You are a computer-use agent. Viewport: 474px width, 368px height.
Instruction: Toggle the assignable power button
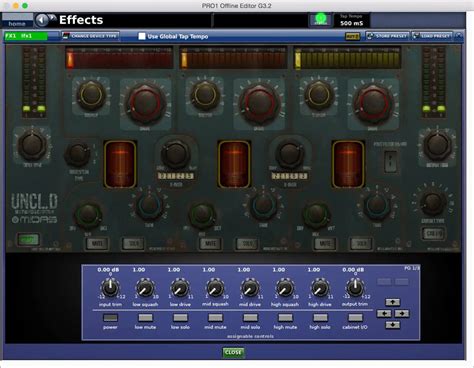pos(110,318)
